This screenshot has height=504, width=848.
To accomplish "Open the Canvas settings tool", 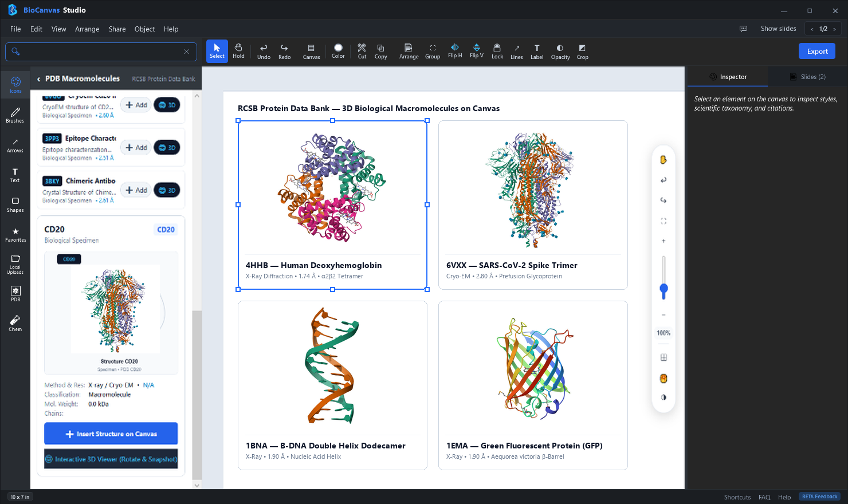I will pos(311,51).
